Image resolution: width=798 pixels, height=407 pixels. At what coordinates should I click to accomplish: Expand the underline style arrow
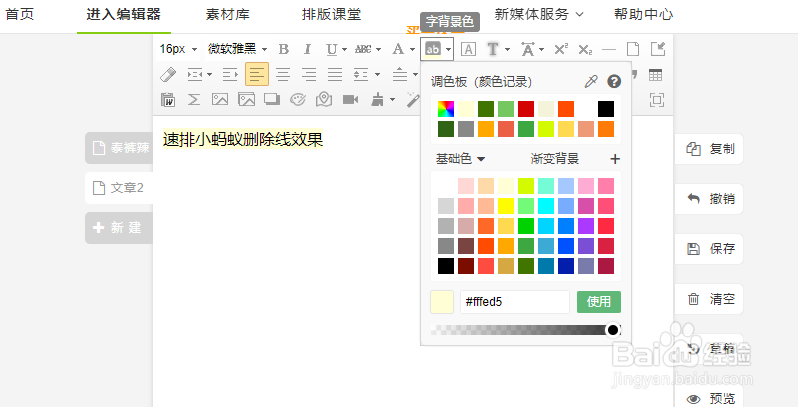pyautogui.click(x=344, y=50)
